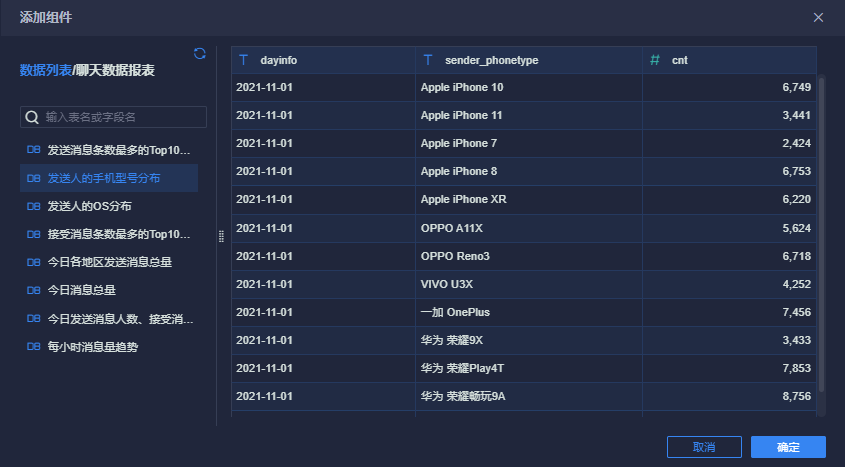Screen dimensions: 845x467
Task: Select table 发送人的OS分布
Action: [109, 206]
